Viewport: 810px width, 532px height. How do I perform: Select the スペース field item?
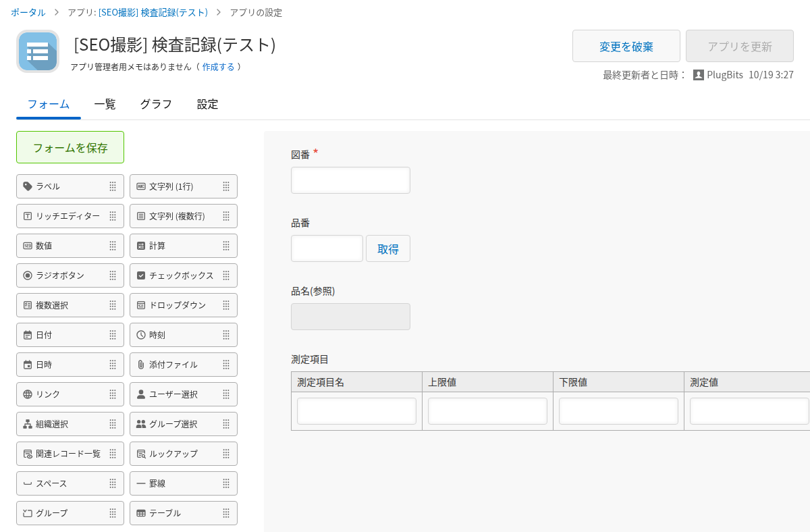point(70,483)
